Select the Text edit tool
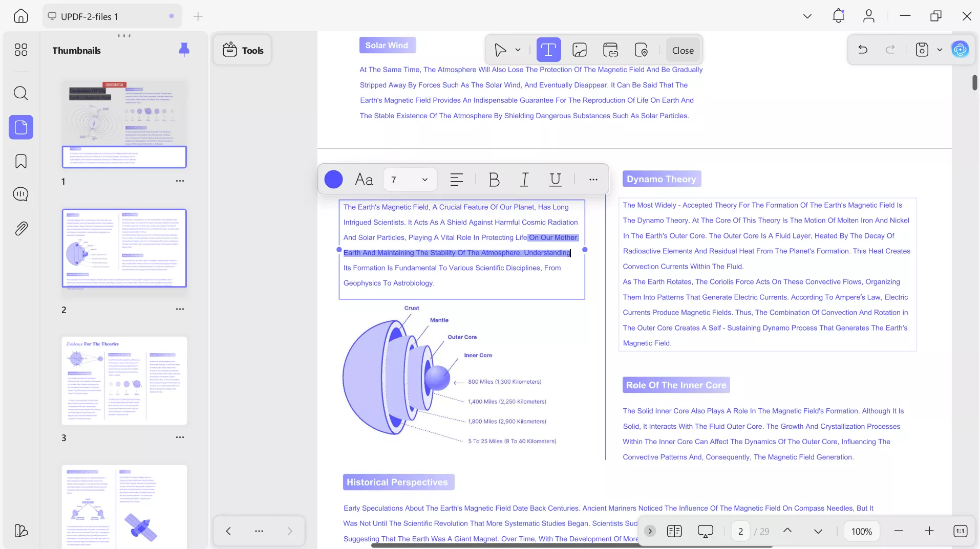Image resolution: width=980 pixels, height=549 pixels. click(x=548, y=50)
